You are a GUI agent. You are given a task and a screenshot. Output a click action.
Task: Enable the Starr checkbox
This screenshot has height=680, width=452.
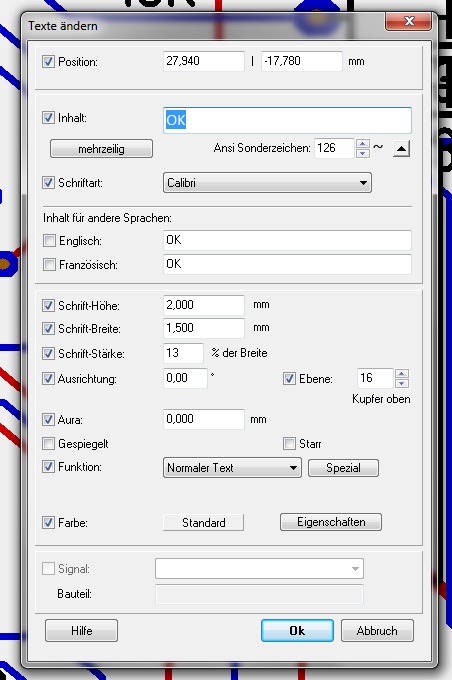tap(289, 443)
